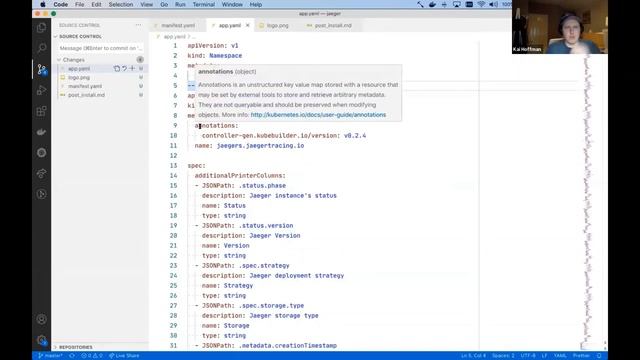Click the master branch indicator in status bar

tap(50, 356)
